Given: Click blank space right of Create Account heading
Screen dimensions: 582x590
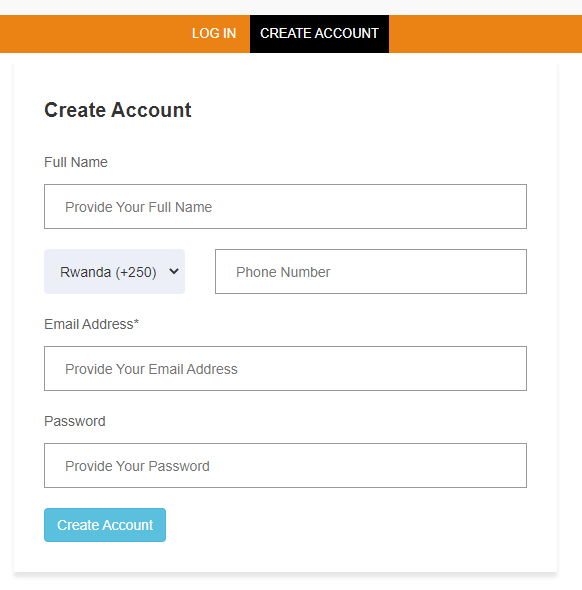Looking at the screenshot, I should coord(357,110).
